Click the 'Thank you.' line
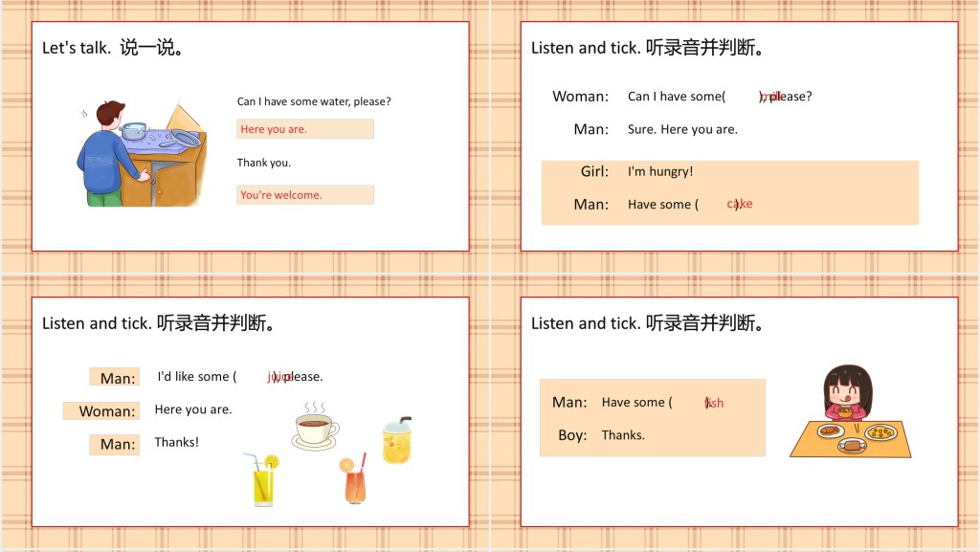Screen dimensions: 980x552 point(264,163)
